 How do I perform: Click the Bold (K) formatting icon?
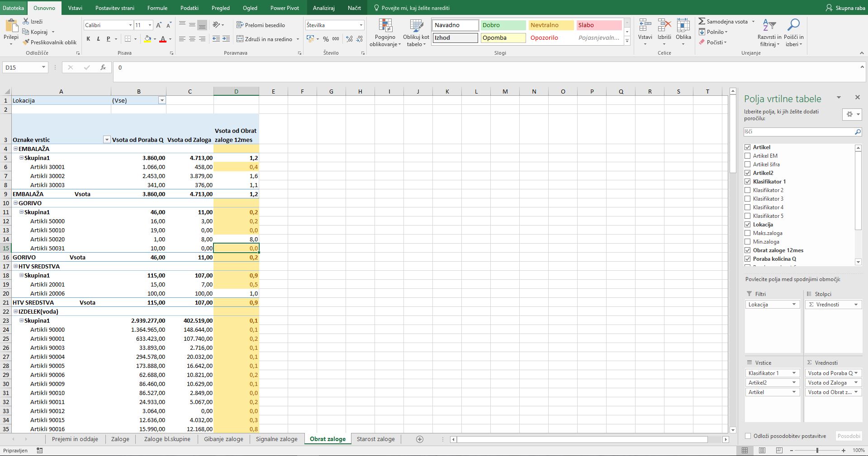click(x=88, y=39)
